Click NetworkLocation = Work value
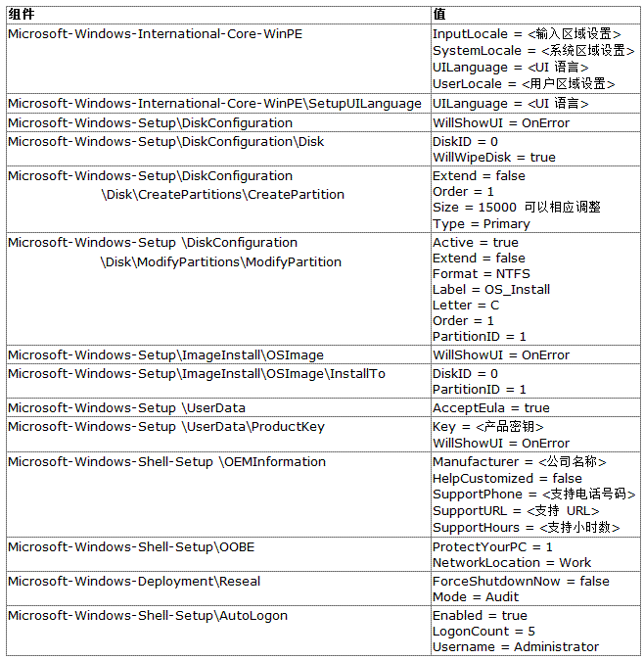Image resolution: width=644 pixels, height=660 pixels. [512, 562]
